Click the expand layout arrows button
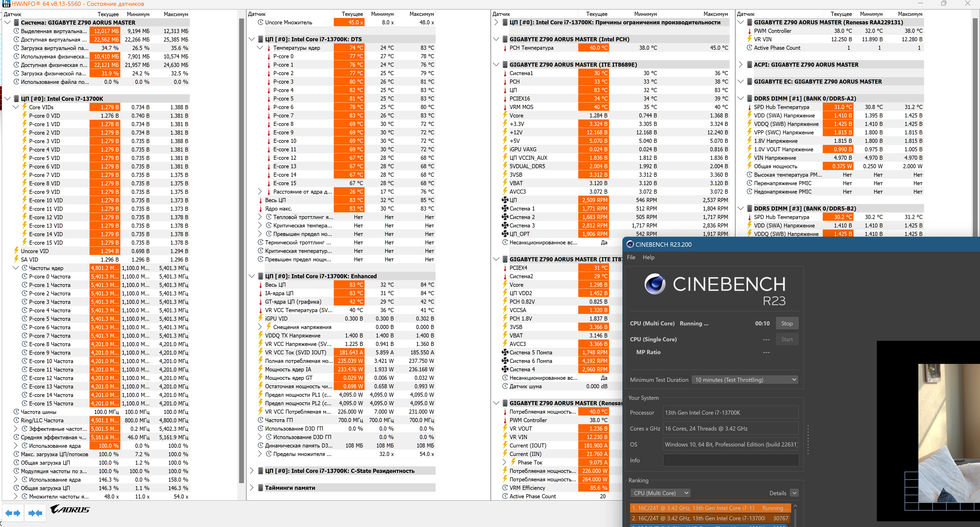 pos(13,513)
